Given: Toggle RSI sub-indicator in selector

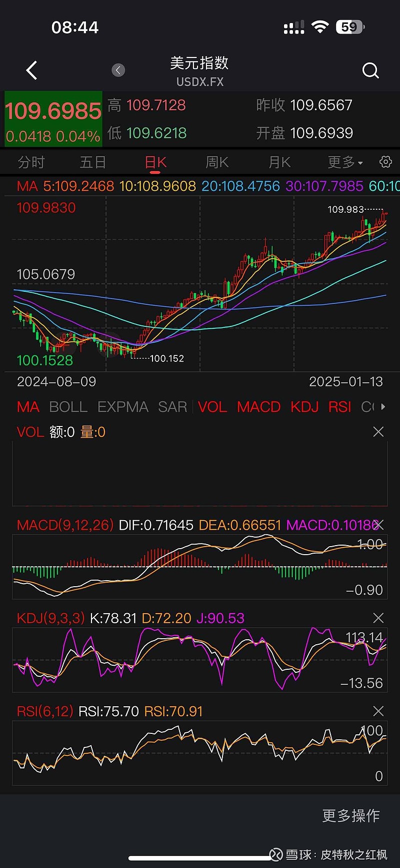Looking at the screenshot, I should point(340,406).
